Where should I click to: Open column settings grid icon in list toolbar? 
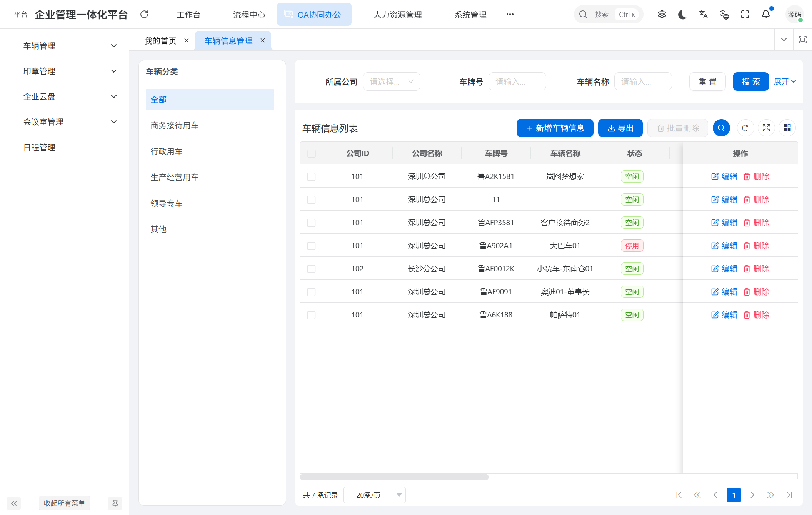[787, 128]
